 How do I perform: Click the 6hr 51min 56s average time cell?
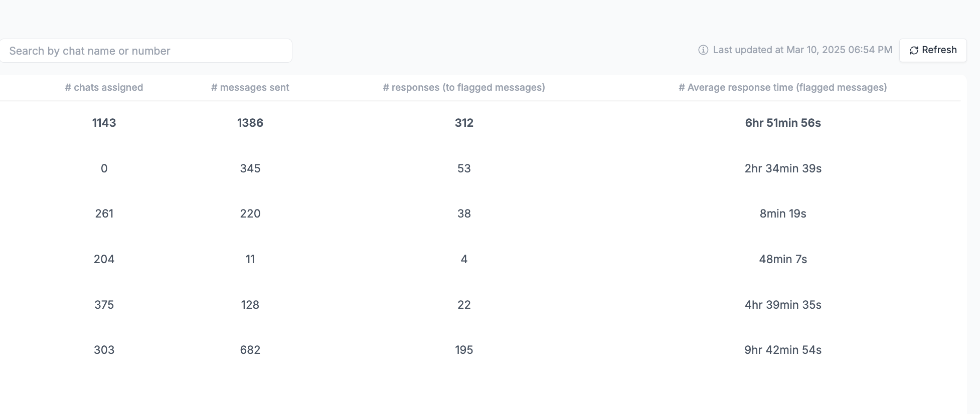click(x=783, y=123)
